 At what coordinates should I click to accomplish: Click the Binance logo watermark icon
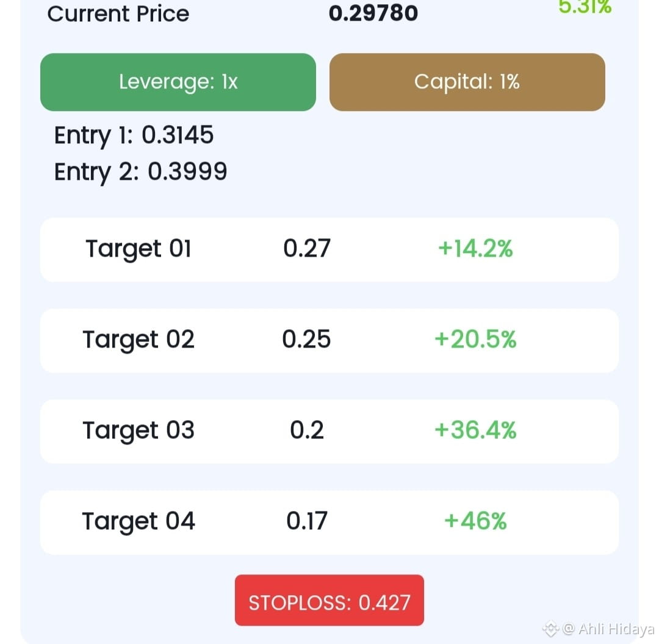click(550, 629)
